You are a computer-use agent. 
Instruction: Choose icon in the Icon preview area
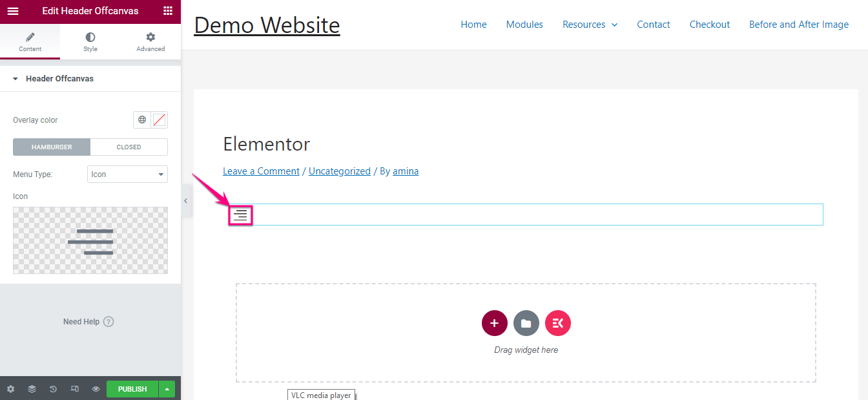pos(90,240)
